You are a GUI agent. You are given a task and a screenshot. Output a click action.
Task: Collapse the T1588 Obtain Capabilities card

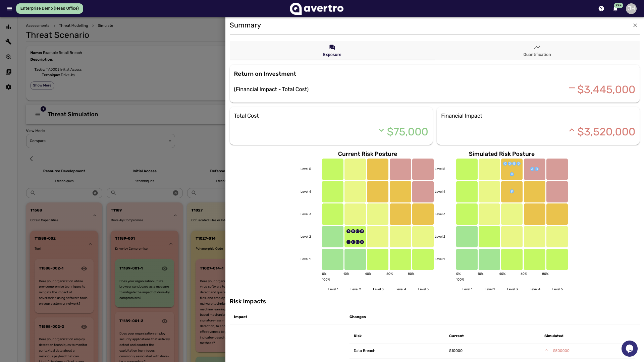(x=95, y=216)
